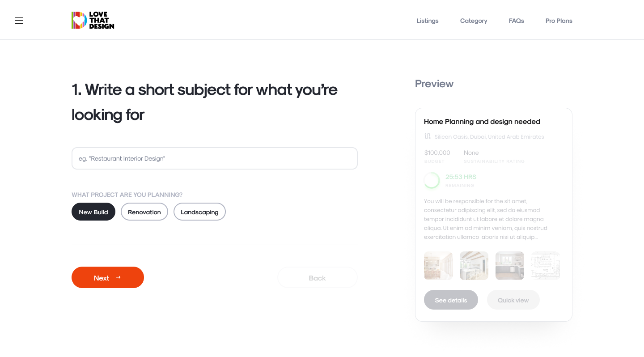This screenshot has width=644, height=357.
Task: Click See details in the preview card
Action: pyautogui.click(x=451, y=300)
